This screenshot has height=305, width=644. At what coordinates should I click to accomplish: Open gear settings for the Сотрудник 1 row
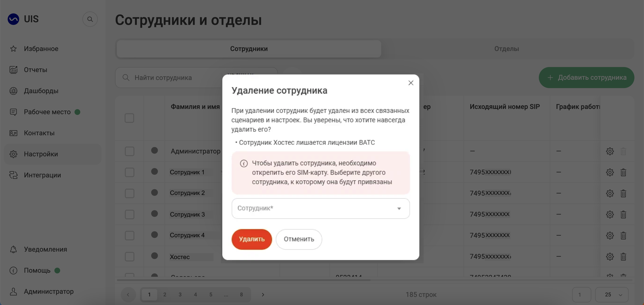(x=610, y=172)
